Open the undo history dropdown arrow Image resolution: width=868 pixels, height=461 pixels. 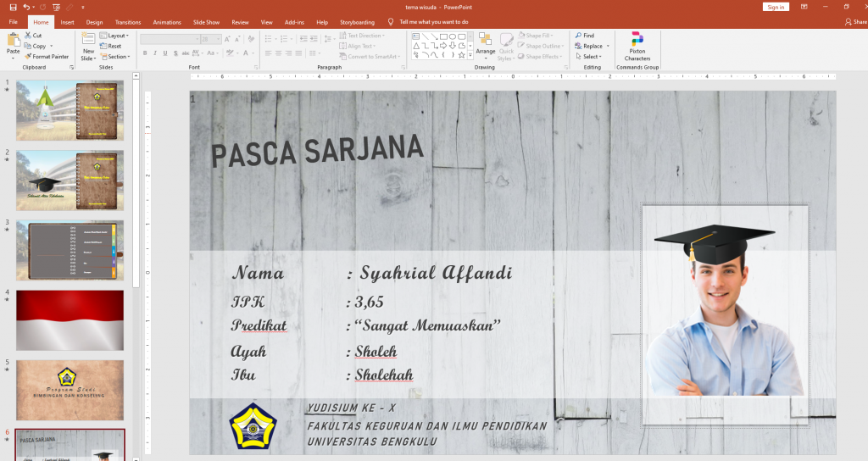tap(34, 7)
